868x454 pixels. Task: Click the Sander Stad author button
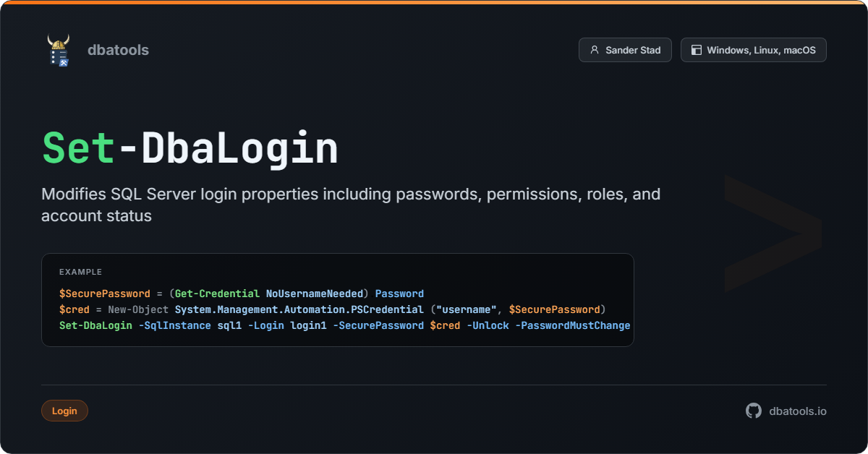(x=625, y=50)
